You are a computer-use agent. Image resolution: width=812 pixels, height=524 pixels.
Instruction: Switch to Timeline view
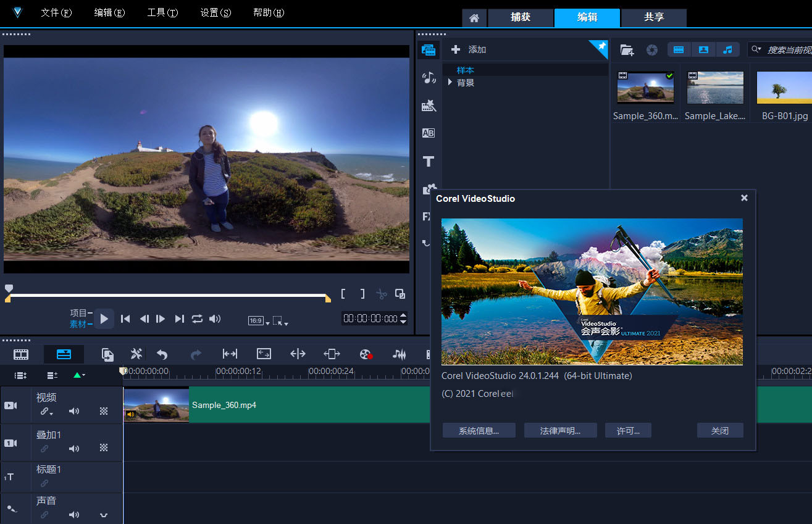64,354
